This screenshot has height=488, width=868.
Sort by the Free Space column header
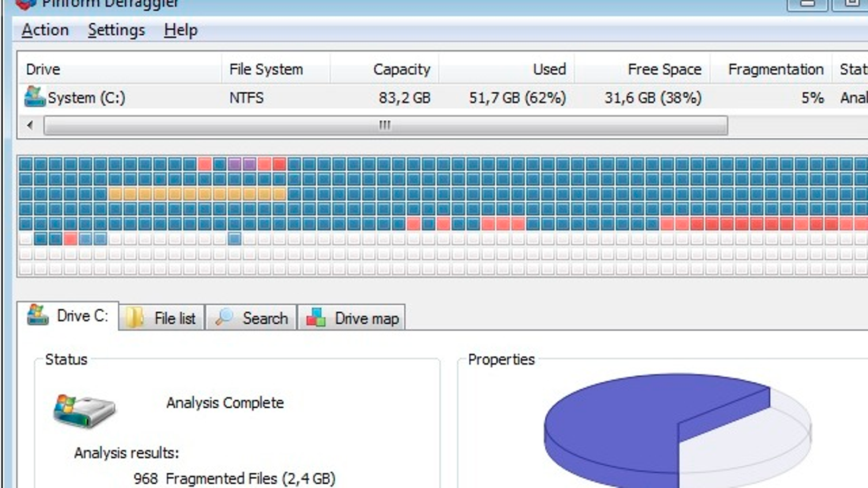[x=642, y=69]
